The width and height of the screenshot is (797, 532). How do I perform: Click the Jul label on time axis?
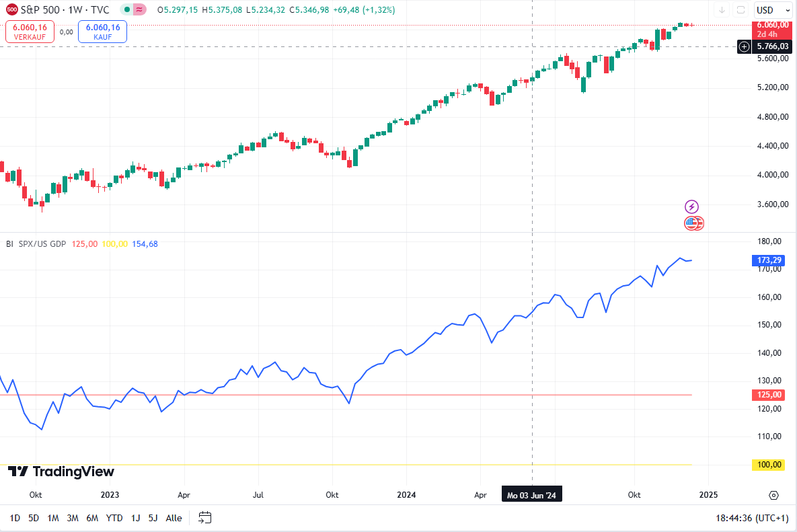258,495
